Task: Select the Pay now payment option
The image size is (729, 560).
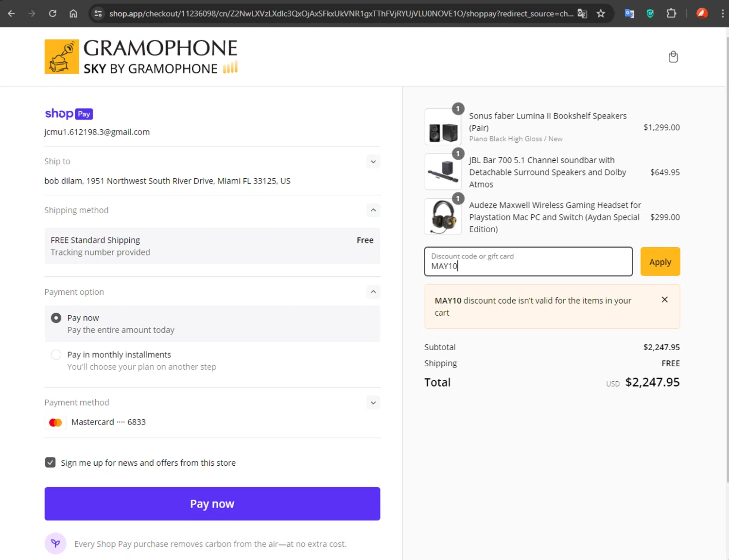Action: tap(56, 318)
